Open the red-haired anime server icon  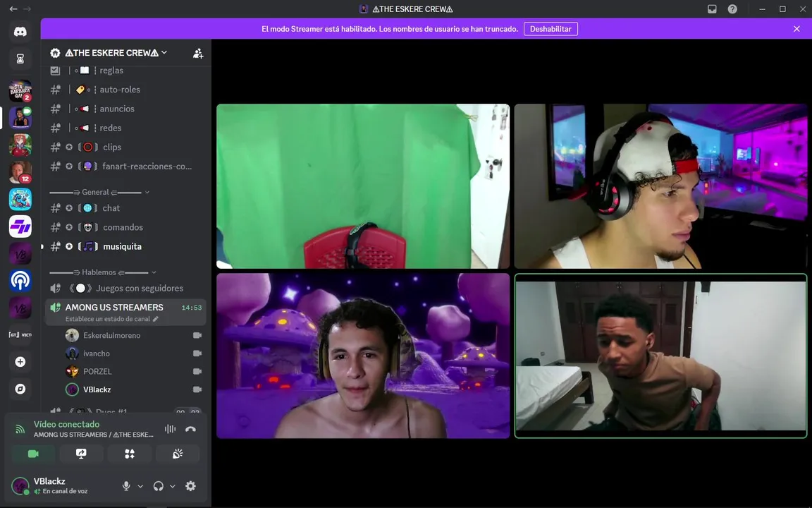[20, 145]
